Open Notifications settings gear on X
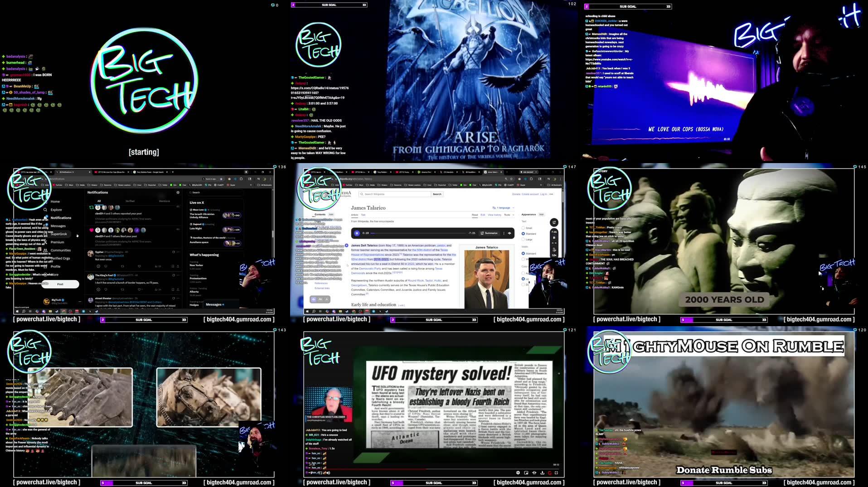The height and width of the screenshot is (487, 868). click(178, 193)
